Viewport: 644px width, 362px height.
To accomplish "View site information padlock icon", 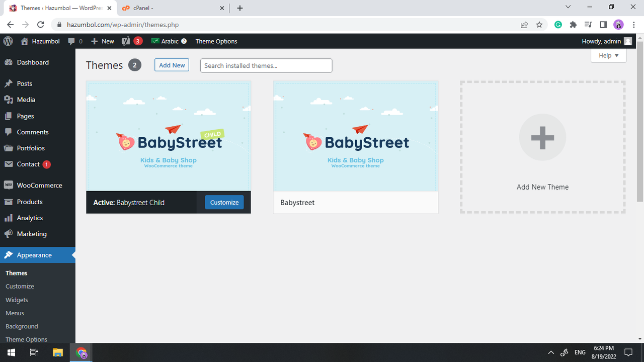I will (x=60, y=24).
